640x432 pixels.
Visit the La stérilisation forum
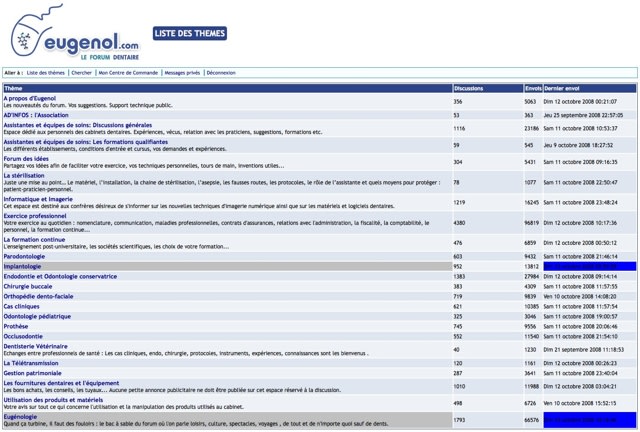coord(25,176)
